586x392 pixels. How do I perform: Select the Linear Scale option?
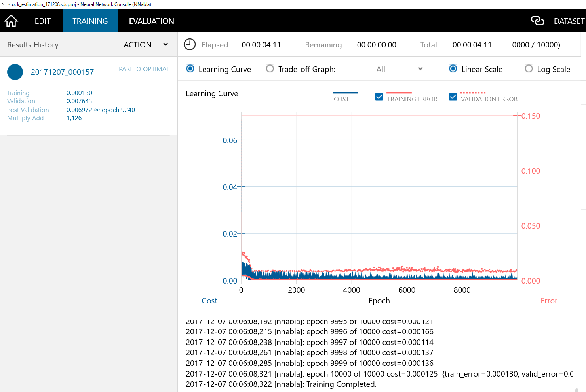[453, 68]
